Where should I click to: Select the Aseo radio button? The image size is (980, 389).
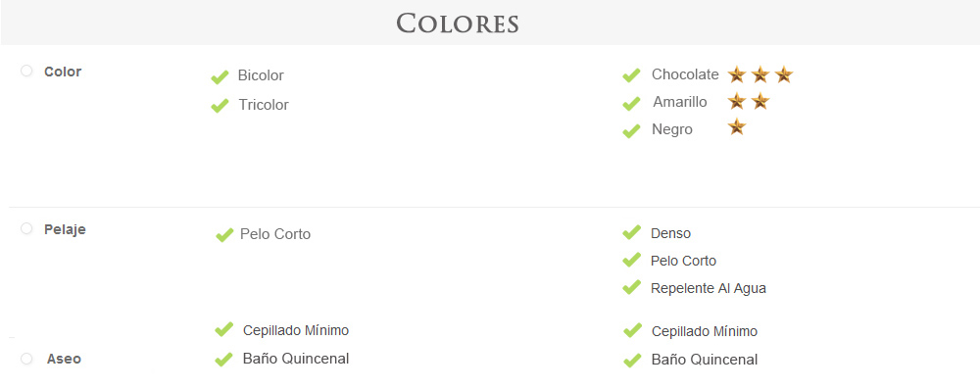(26, 359)
